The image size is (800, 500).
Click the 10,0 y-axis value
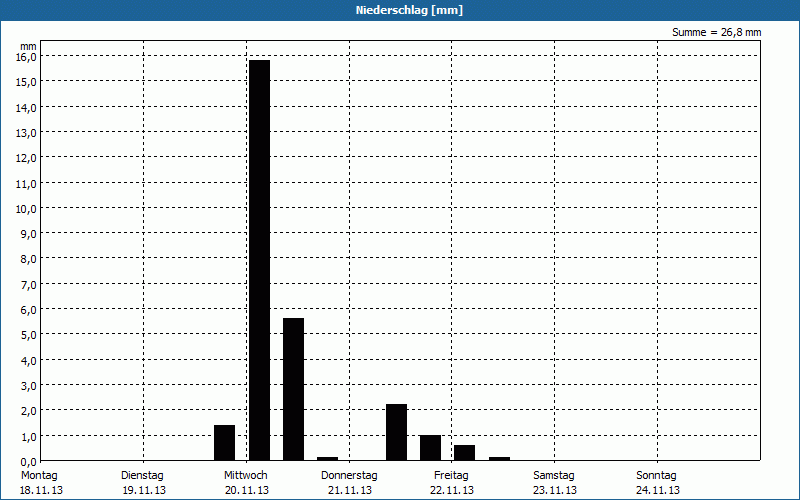coord(27,209)
